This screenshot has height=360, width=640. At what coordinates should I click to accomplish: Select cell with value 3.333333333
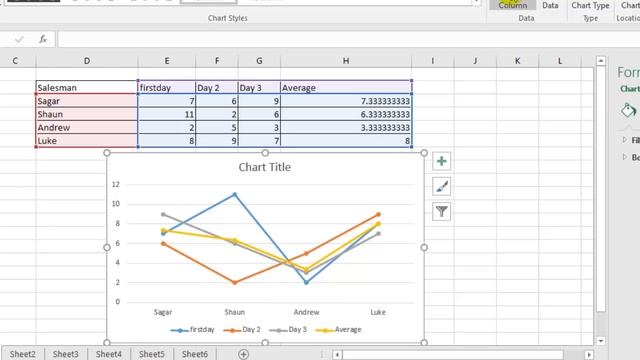point(346,127)
